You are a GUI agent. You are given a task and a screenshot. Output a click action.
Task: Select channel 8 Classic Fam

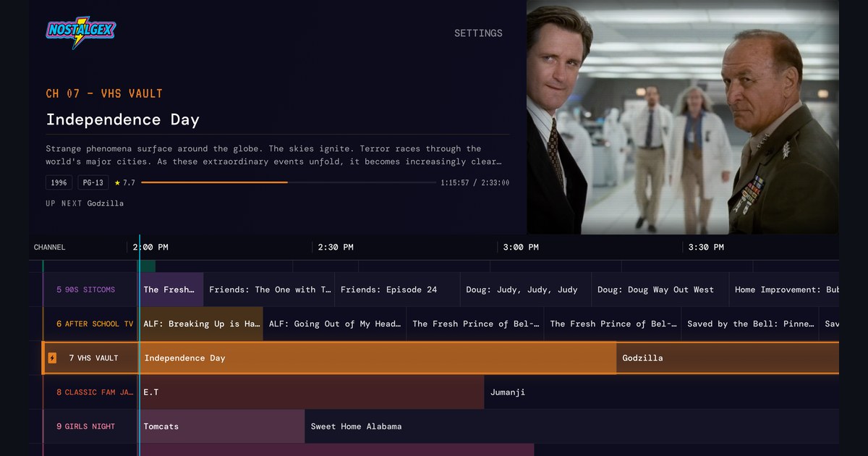(91, 392)
